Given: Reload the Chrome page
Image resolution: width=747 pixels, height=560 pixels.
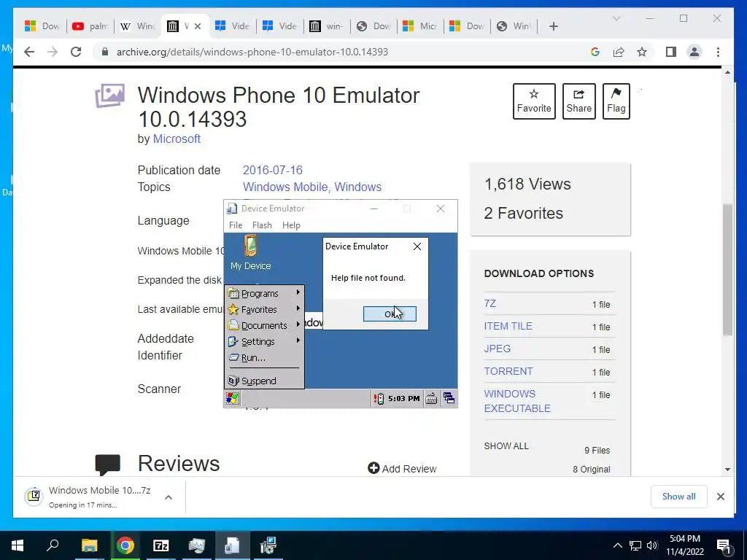Looking at the screenshot, I should [76, 52].
